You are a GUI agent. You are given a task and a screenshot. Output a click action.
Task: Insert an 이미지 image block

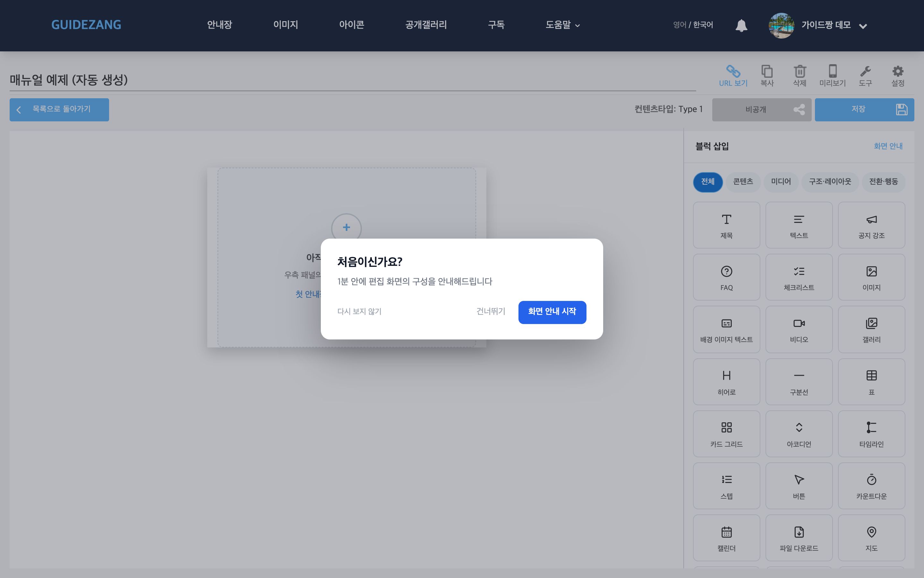[871, 277]
